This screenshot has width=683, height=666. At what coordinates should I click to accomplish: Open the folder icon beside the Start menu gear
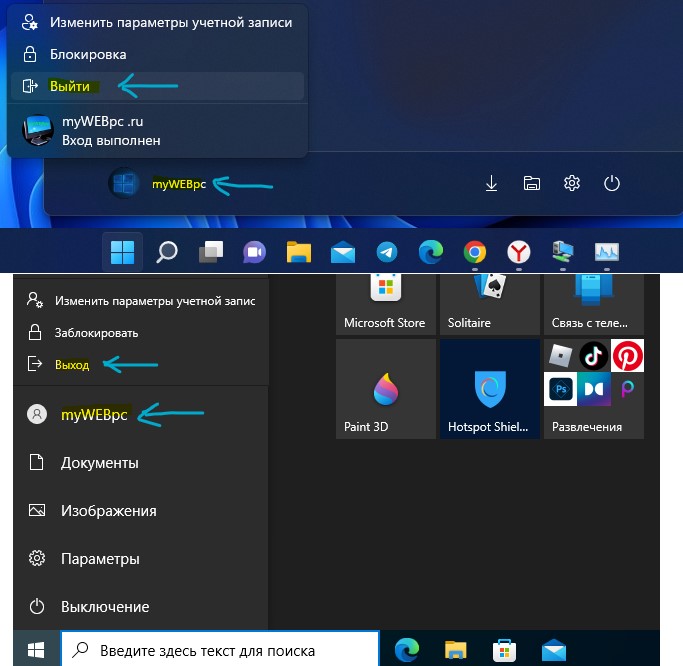click(x=531, y=183)
